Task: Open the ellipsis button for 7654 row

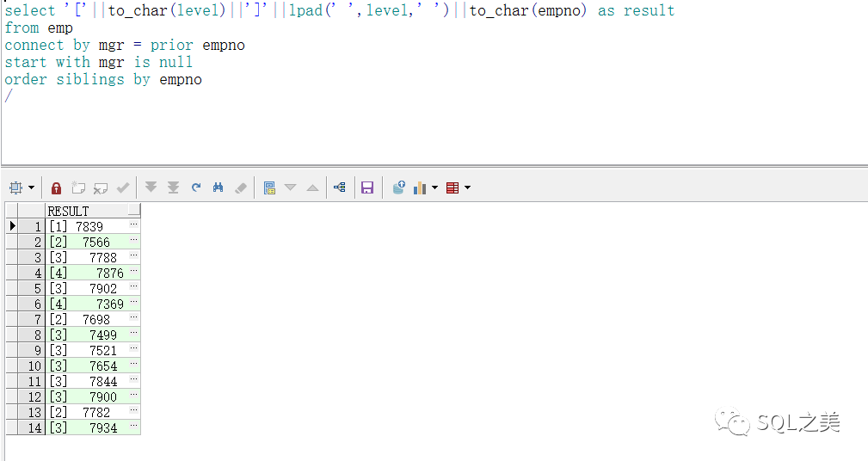Action: click(x=134, y=364)
